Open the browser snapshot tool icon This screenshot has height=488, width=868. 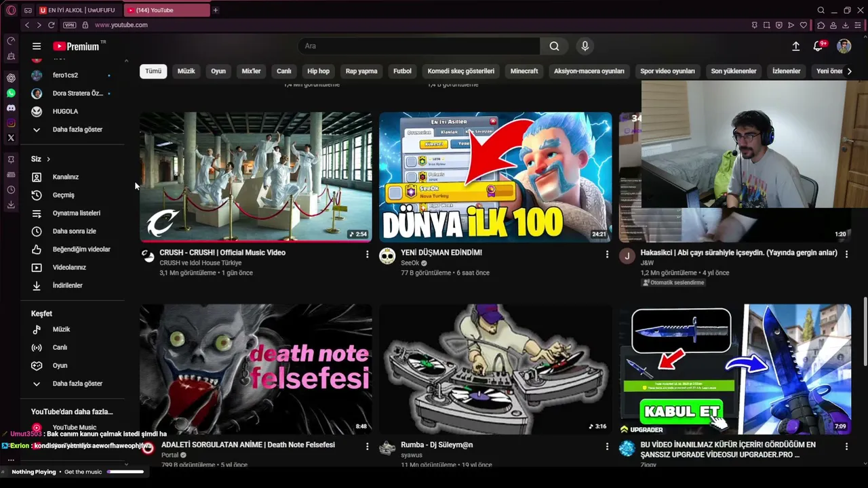pyautogui.click(x=766, y=25)
